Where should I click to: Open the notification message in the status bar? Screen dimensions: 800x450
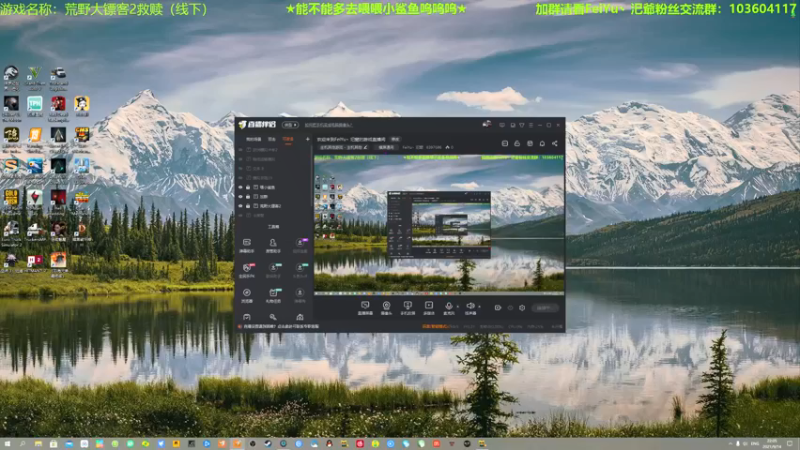282,327
